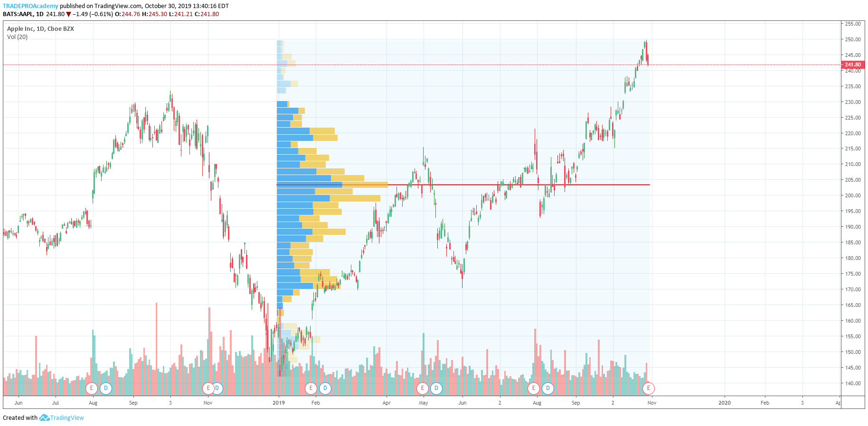Open the dividend D marker near May 2019
The image size is (868, 426).
tap(436, 389)
